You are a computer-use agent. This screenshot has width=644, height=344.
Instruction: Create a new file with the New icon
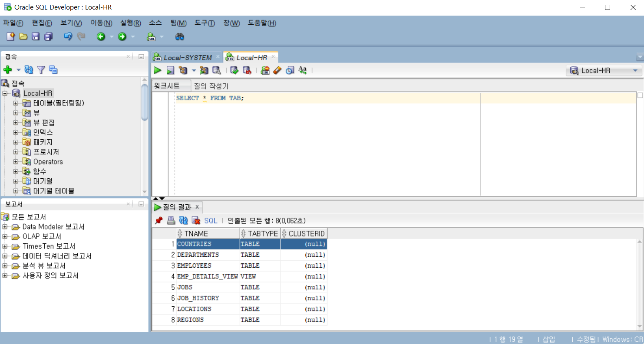[10, 37]
